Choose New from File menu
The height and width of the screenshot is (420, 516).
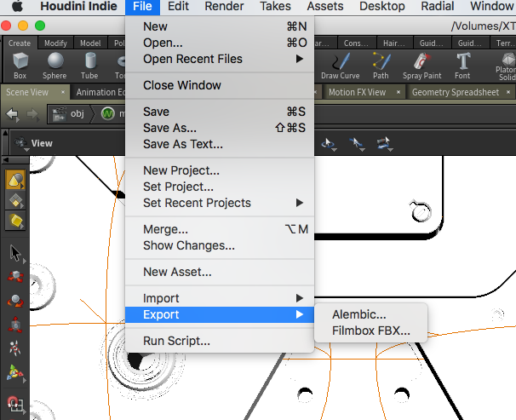pos(220,26)
